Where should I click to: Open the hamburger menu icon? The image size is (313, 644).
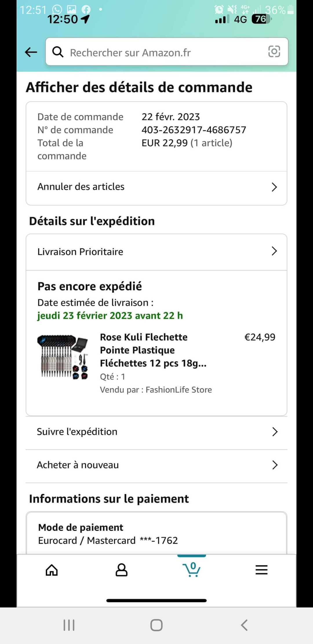coord(261,570)
